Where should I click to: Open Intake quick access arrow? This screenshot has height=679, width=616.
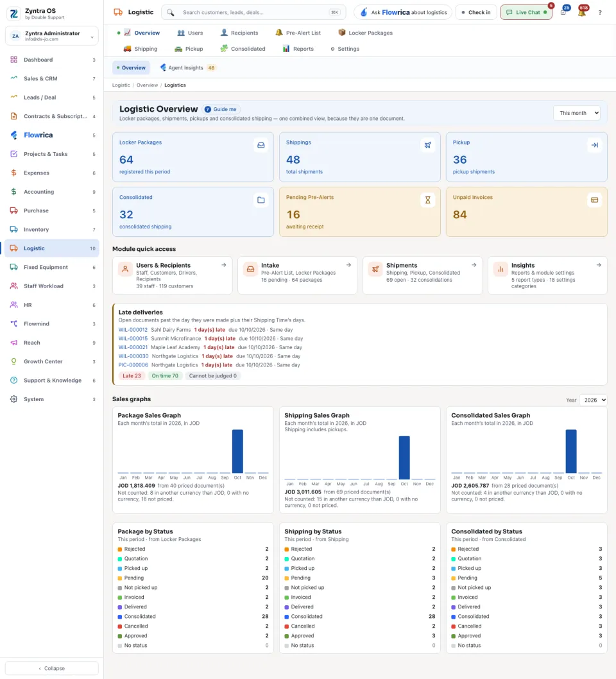(348, 265)
